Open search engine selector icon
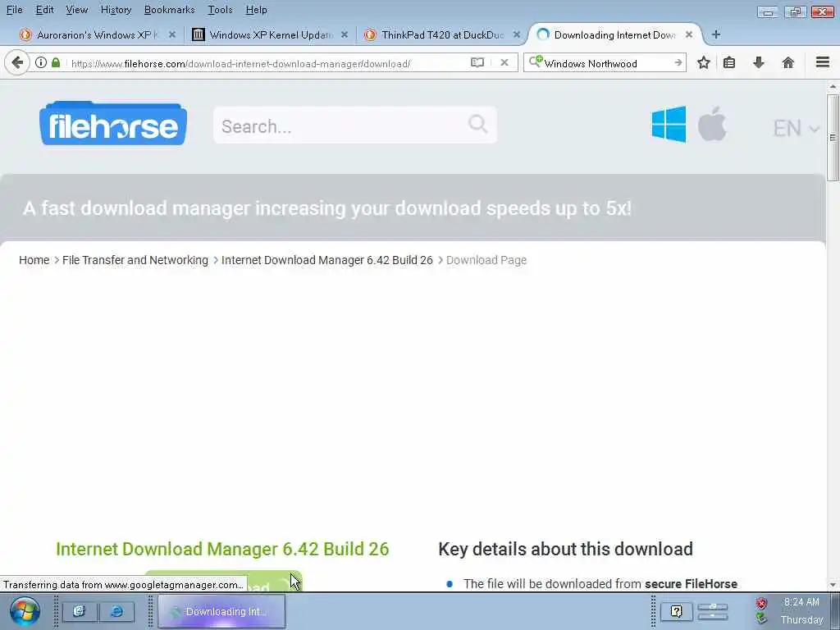 click(535, 62)
